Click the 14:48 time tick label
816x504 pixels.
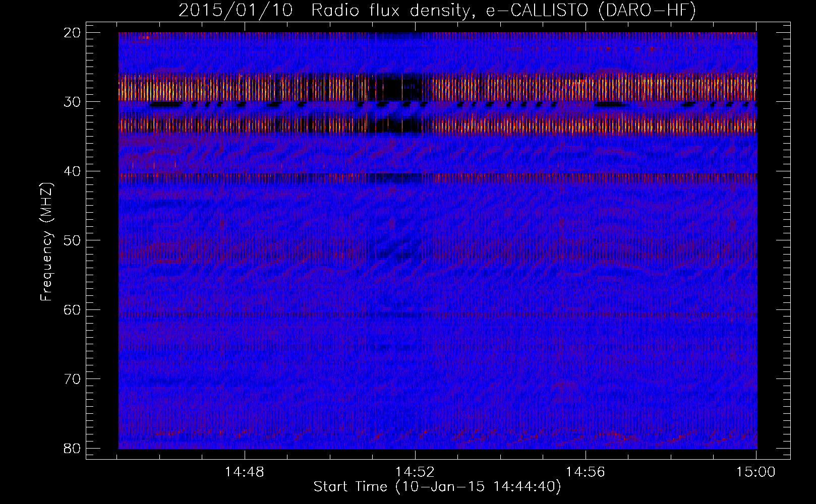click(x=245, y=472)
